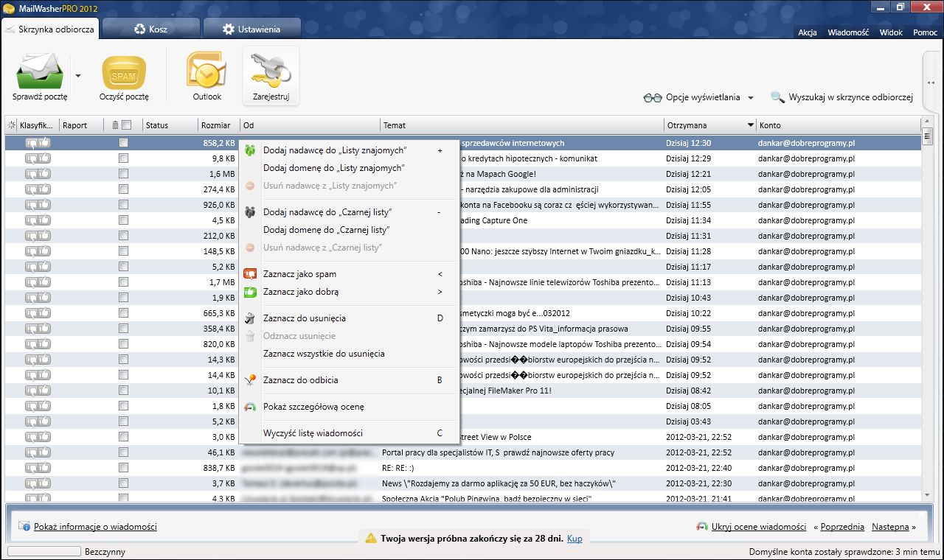Select Wyczyść listę wiadomości in context menu
This screenshot has height=560, width=944.
click(349, 433)
